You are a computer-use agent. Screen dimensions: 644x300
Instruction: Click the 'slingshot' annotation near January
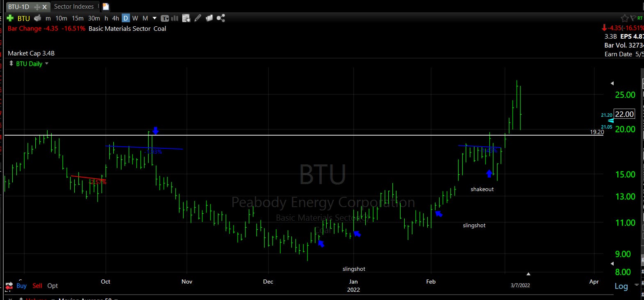tap(354, 269)
